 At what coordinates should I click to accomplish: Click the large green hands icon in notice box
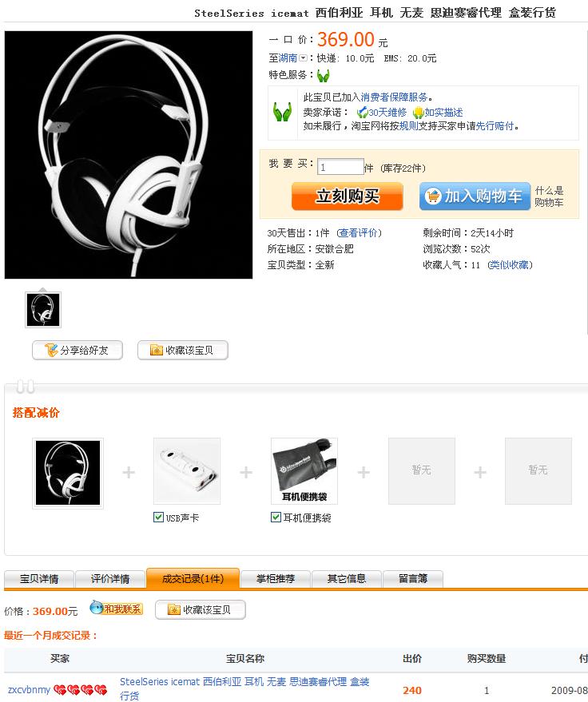pyautogui.click(x=283, y=112)
